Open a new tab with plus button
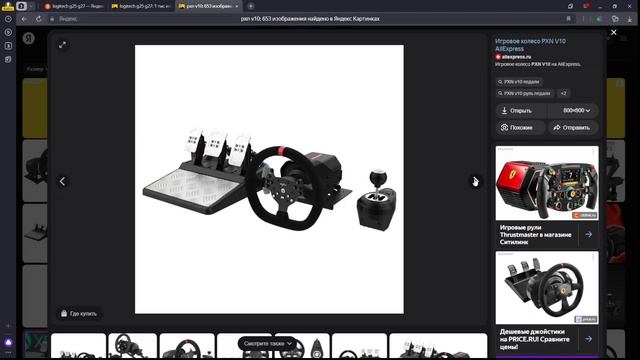Viewport: 640px width, 360px height. pos(251,6)
